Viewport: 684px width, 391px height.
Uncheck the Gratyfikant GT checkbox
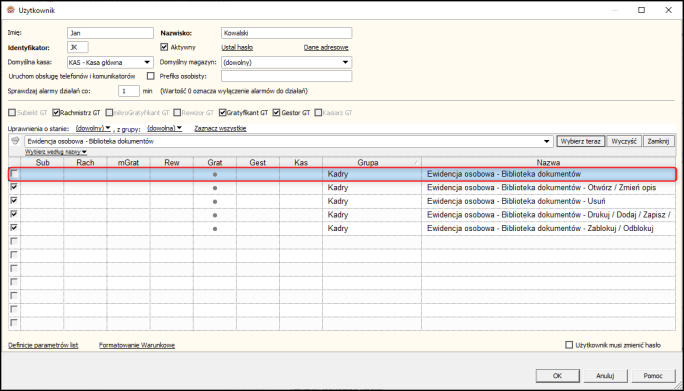tap(222, 113)
